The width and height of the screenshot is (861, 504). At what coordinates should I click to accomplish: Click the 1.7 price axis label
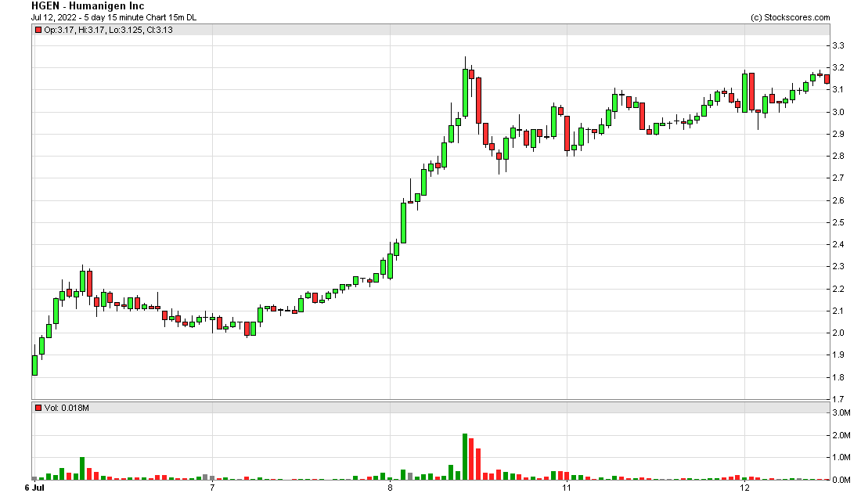tap(838, 399)
